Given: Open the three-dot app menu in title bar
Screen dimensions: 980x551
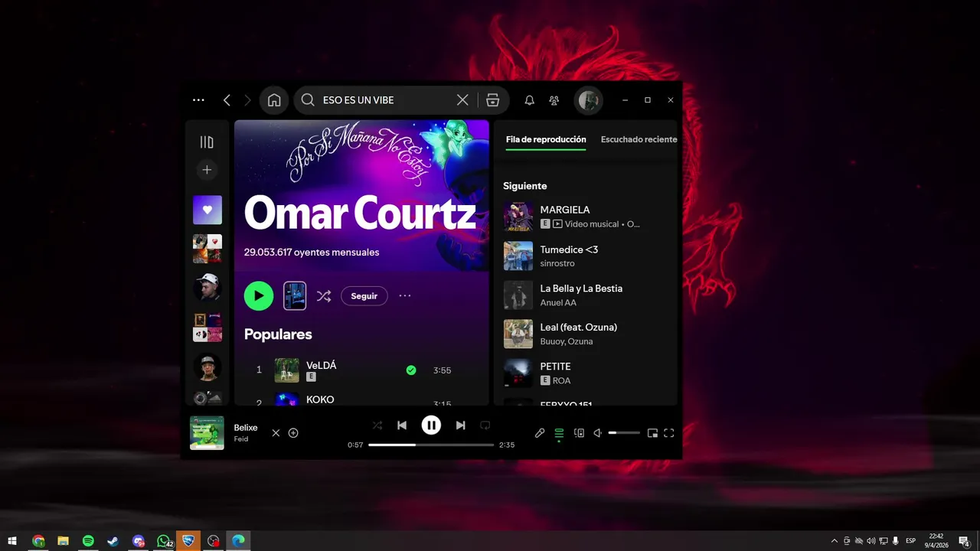Looking at the screenshot, I should point(198,100).
